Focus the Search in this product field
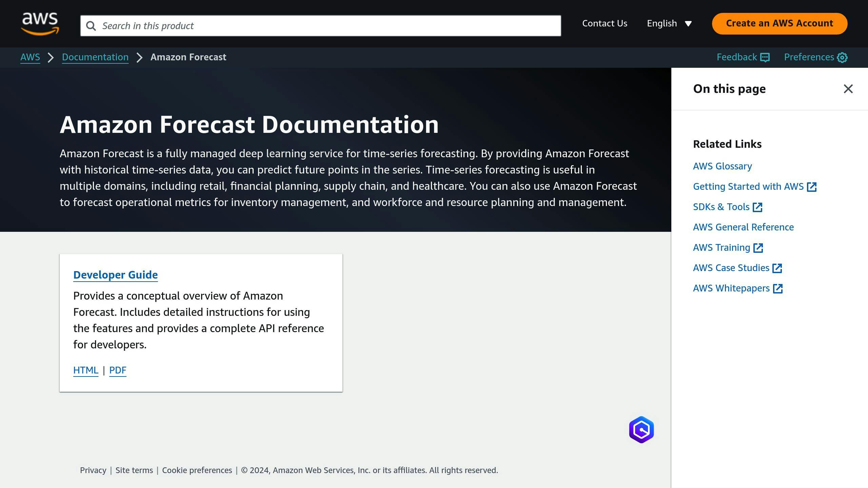Image resolution: width=868 pixels, height=488 pixels. pos(321,26)
